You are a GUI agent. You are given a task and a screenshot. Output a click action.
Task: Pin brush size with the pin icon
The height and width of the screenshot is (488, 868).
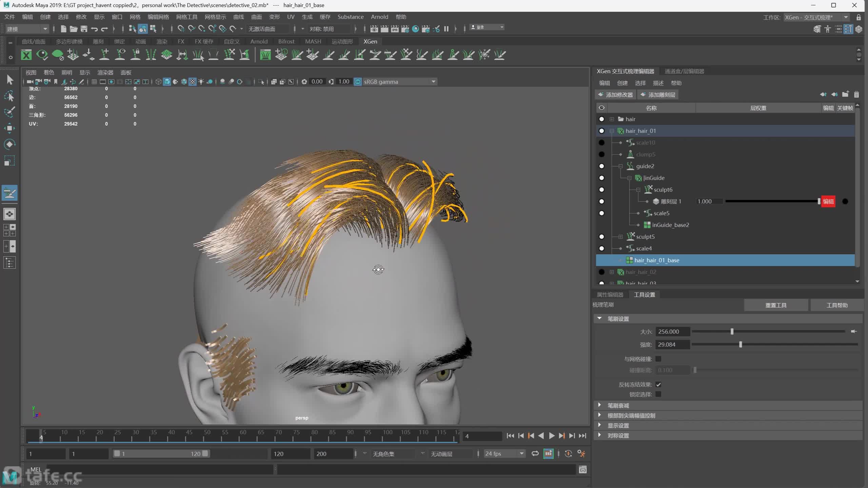(x=854, y=331)
